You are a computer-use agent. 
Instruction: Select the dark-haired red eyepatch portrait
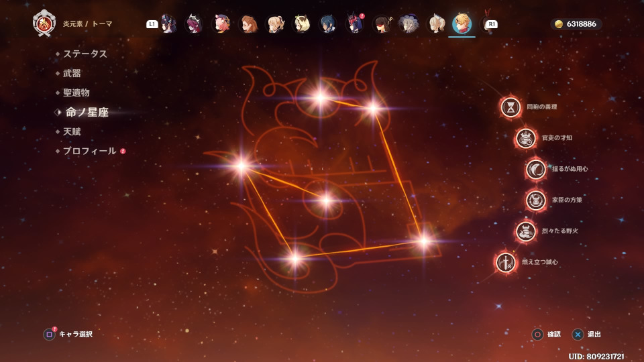click(382, 24)
